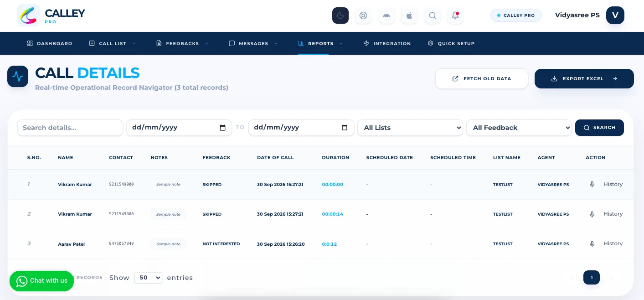Click the Calley Pro plan badge
The width and height of the screenshot is (644, 300).
click(516, 16)
